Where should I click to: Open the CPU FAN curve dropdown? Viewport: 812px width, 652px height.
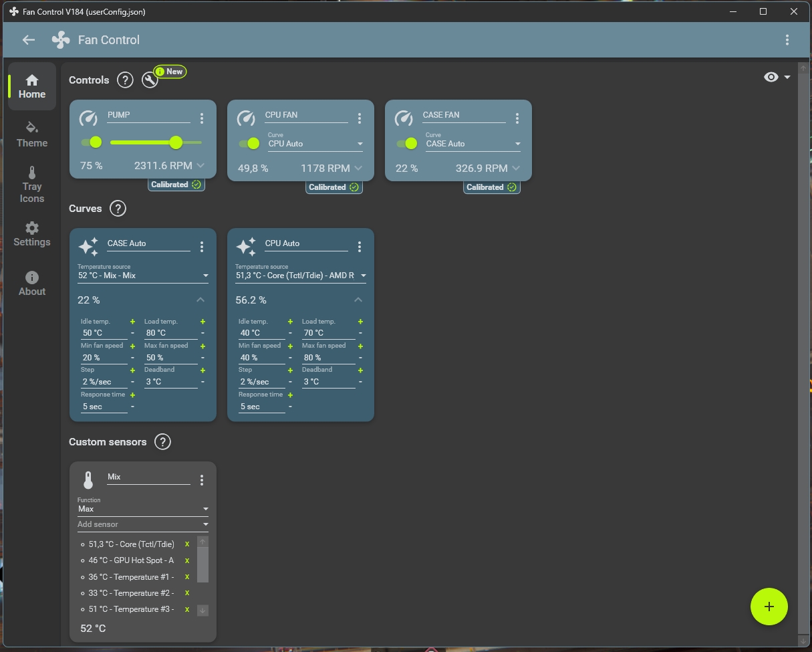click(x=315, y=144)
